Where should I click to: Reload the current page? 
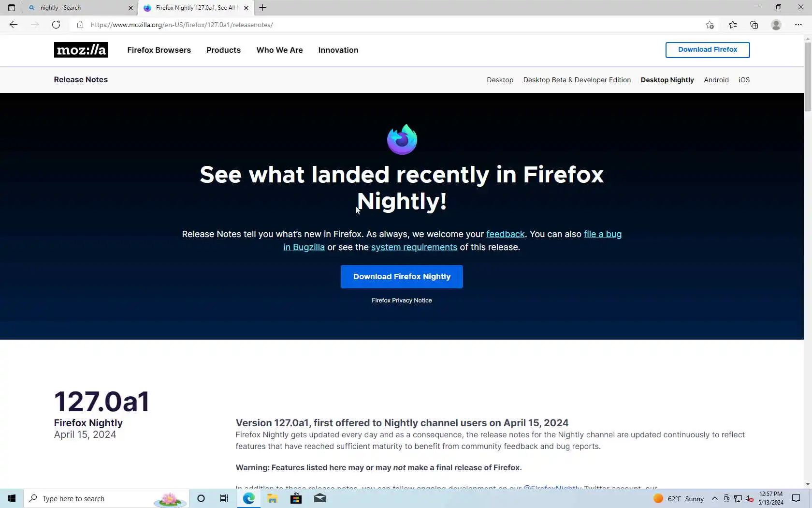[x=56, y=25]
